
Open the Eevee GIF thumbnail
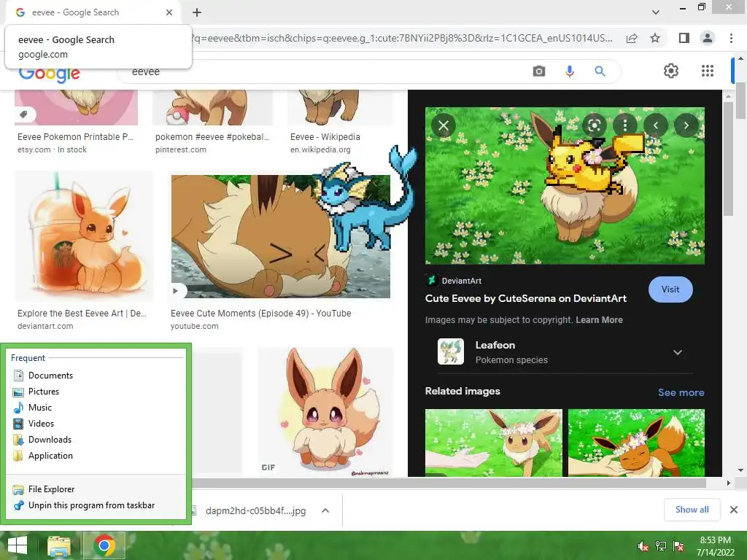(x=325, y=412)
